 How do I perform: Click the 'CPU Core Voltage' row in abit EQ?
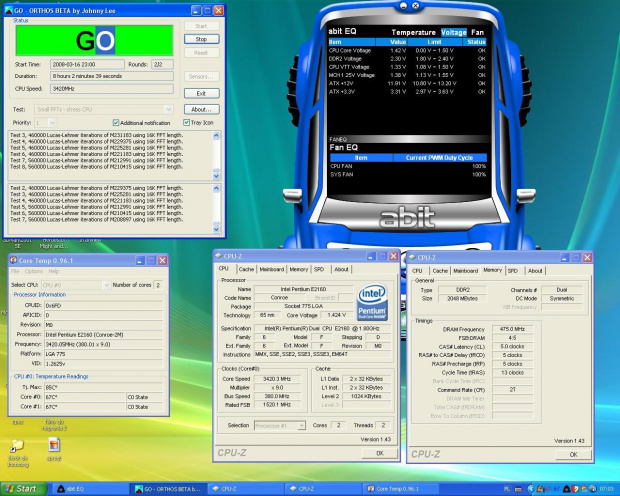tap(407, 51)
